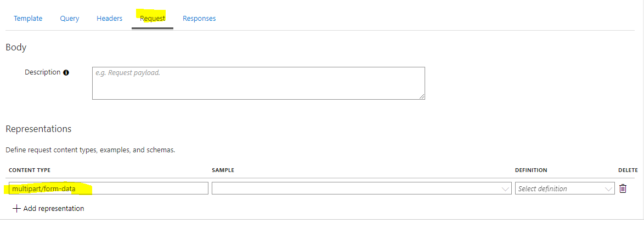Delete the multipart/form-data representation with trash icon
Screen dimensions: 644x229
623,188
